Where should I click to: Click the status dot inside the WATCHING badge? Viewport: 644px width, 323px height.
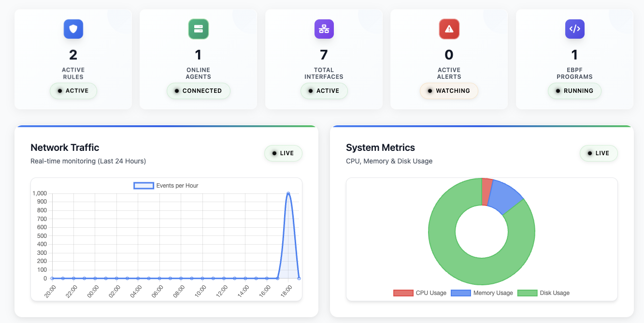click(x=430, y=91)
